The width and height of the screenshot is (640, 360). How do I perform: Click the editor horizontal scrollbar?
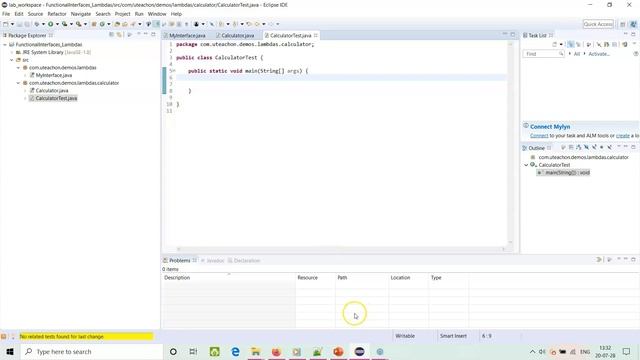[341, 249]
